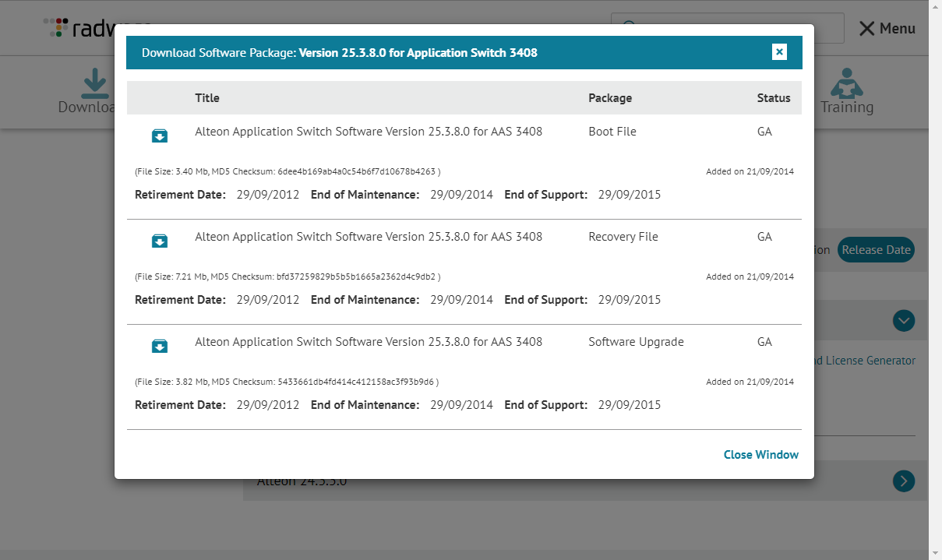Screen dimensions: 942x560
Task: Open the Alteon 24.x row right arrow
Action: [x=904, y=481]
